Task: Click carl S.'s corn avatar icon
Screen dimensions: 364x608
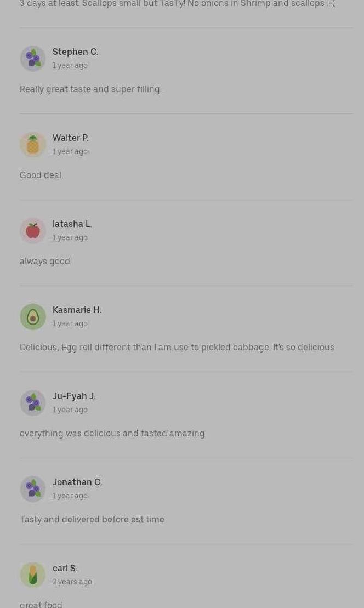Action: [x=33, y=575]
